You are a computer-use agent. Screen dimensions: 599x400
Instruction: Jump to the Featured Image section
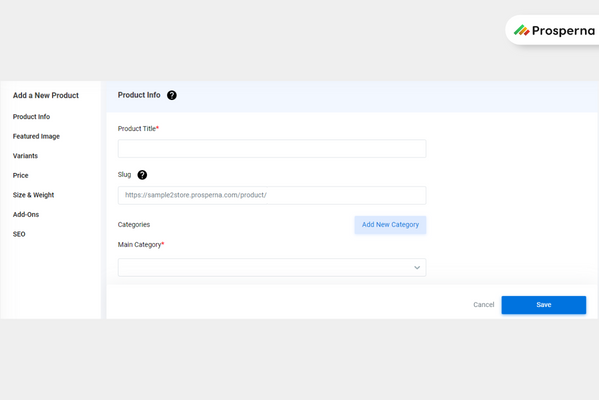pyautogui.click(x=36, y=136)
